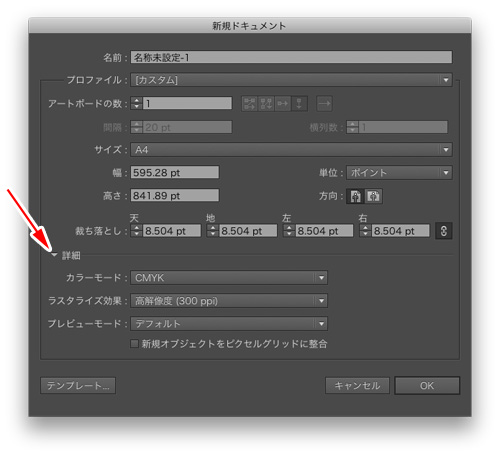Image resolution: width=500 pixels, height=456 pixels.
Task: Click the OK button
Action: [x=427, y=386]
